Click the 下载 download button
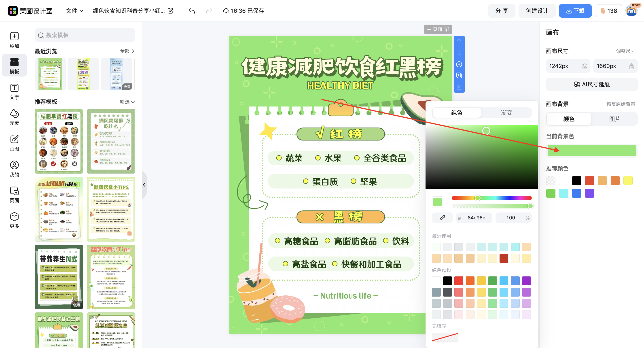The image size is (644, 348). click(575, 11)
